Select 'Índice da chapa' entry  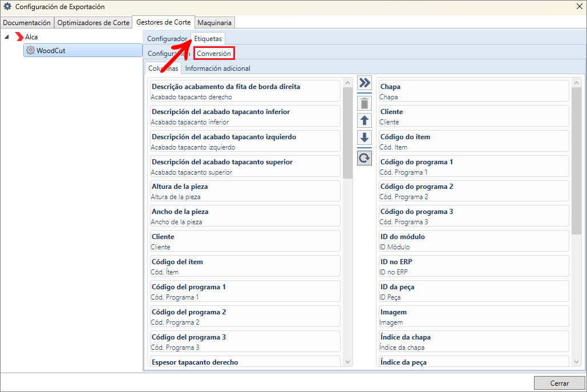point(474,341)
